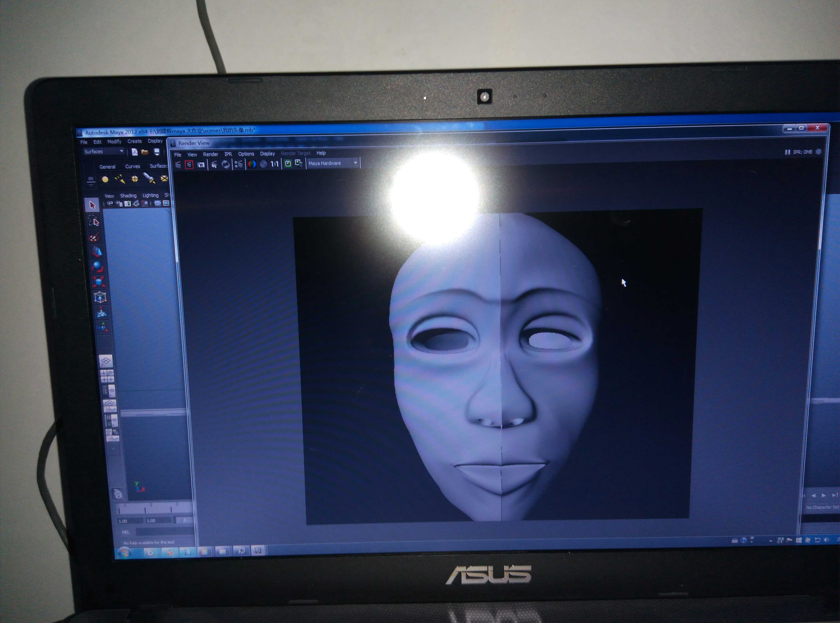Click the Redo previous render icon
Image resolution: width=840 pixels, height=623 pixels.
tap(178, 165)
